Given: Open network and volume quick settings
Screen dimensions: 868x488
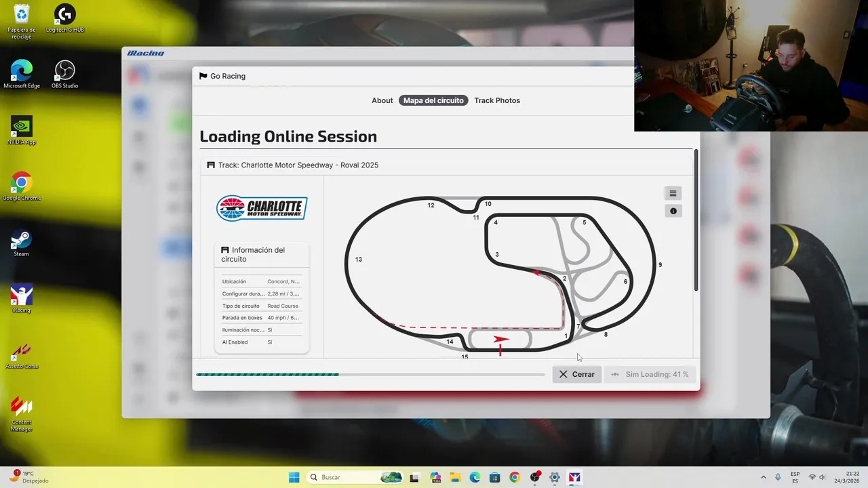Looking at the screenshot, I should [x=817, y=477].
